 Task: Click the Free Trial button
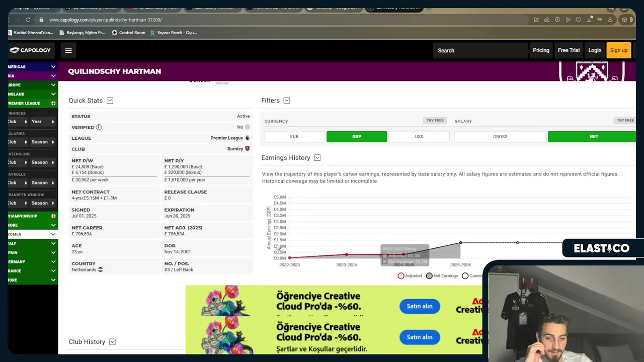tap(569, 50)
